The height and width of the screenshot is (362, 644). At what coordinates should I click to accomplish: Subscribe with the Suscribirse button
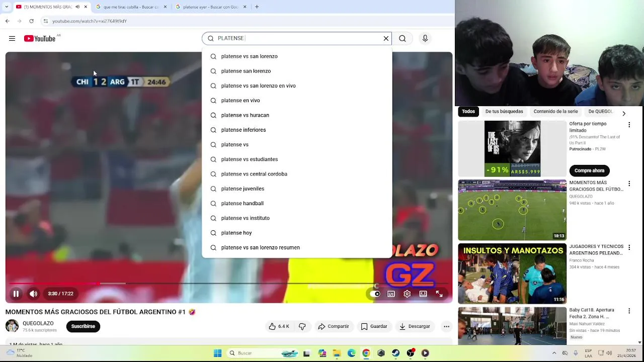click(83, 326)
